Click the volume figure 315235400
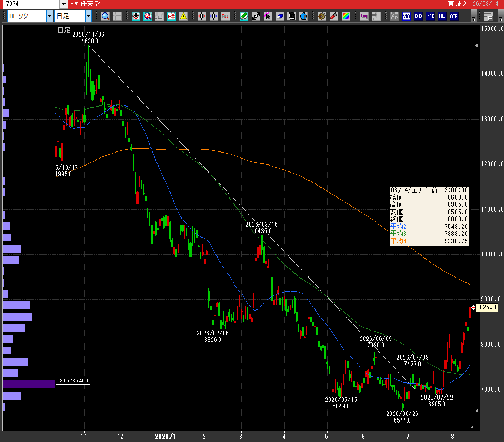Viewport: 504px width, 442px height. click(74, 381)
